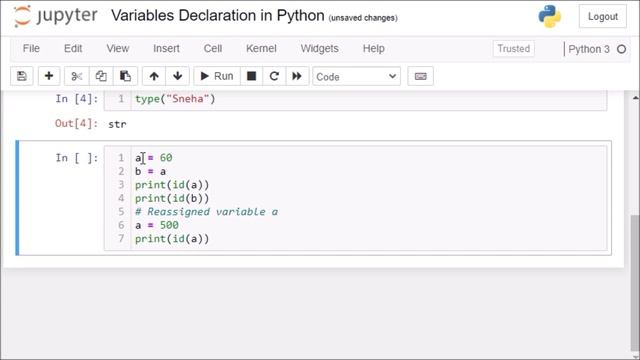640x360 pixels.
Task: Click the 'Out[4]:' output prompt
Action: pos(77,123)
